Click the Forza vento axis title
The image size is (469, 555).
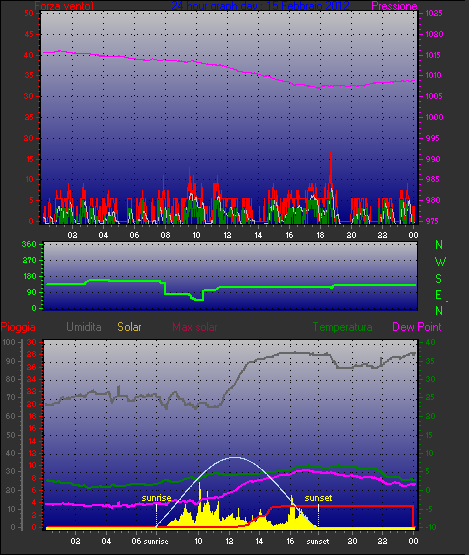pyautogui.click(x=64, y=6)
